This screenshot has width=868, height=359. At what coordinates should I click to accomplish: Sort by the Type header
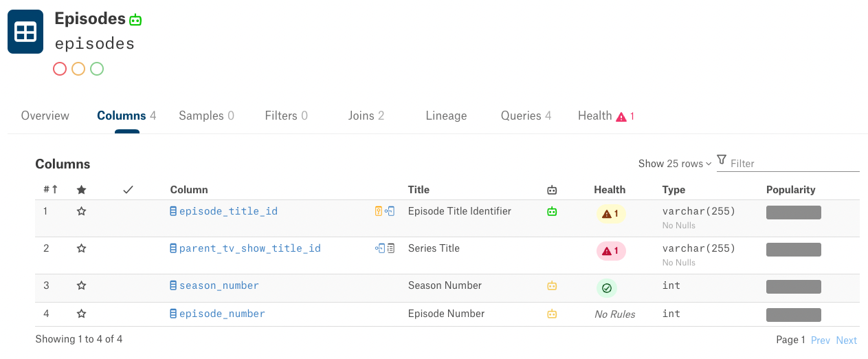(674, 190)
